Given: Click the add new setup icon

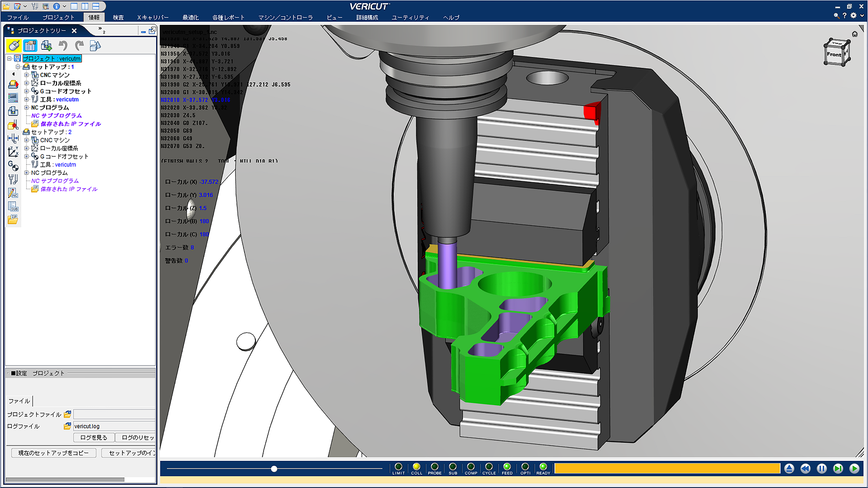Looking at the screenshot, I should coord(46,46).
